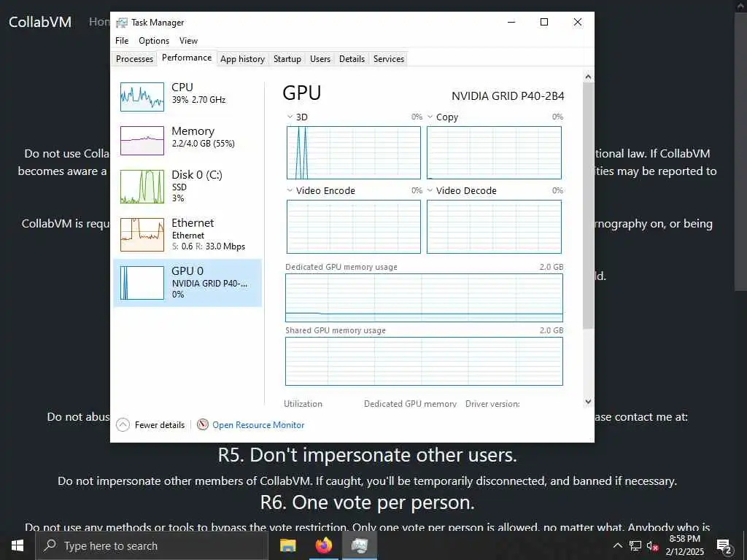Click the CollabVM logo in browser
This screenshot has width=747, height=560.
[40, 22]
